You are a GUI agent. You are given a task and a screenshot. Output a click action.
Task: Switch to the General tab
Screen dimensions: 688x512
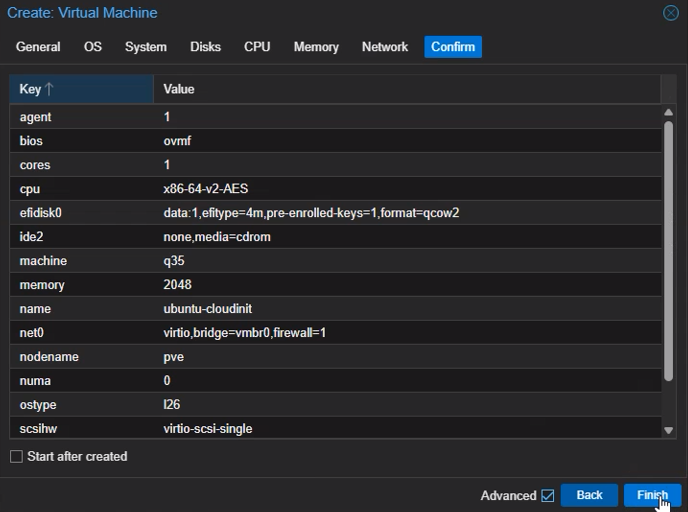pyautogui.click(x=38, y=47)
